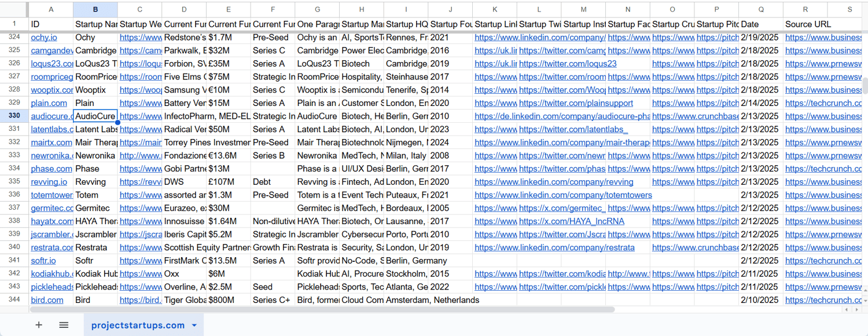Open the twitter.com/plainsupport link
The height and width of the screenshot is (336, 868).
coord(576,103)
